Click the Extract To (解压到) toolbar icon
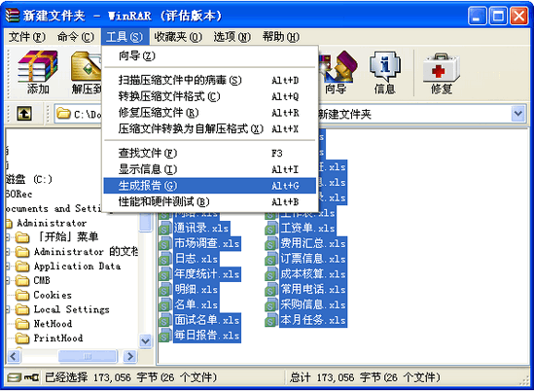Screen dimensions: 534x392 [86, 73]
